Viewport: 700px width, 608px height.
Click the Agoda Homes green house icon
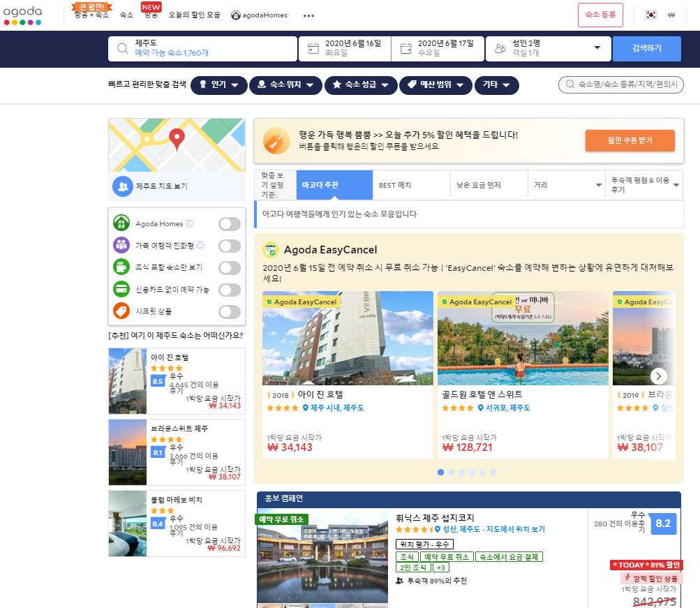coord(121,223)
